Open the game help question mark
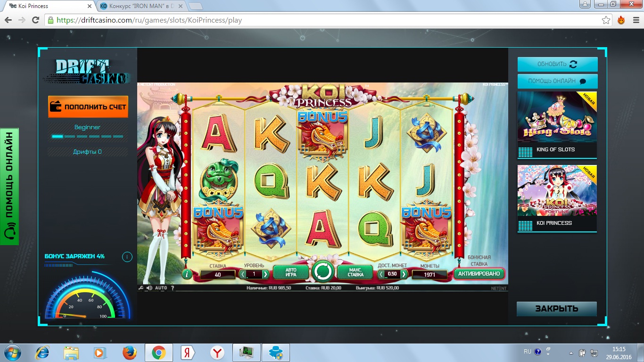Screen dimensions: 644x362 click(173, 288)
